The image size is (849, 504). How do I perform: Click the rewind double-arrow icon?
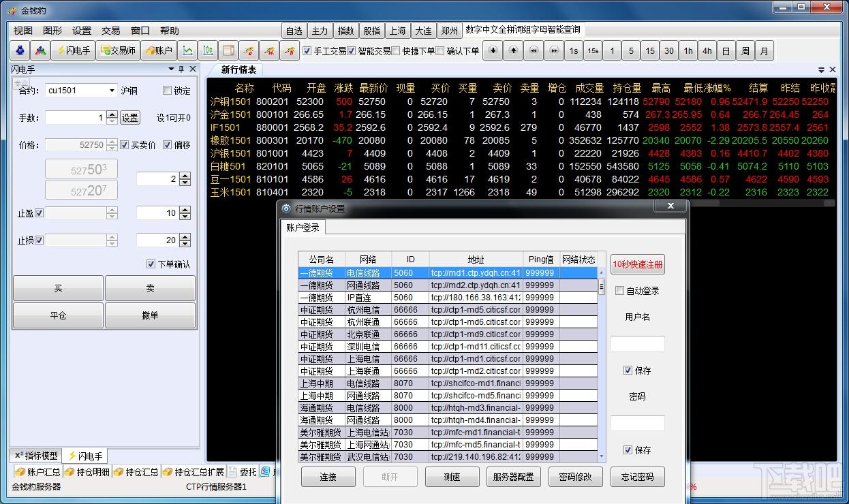point(534,50)
